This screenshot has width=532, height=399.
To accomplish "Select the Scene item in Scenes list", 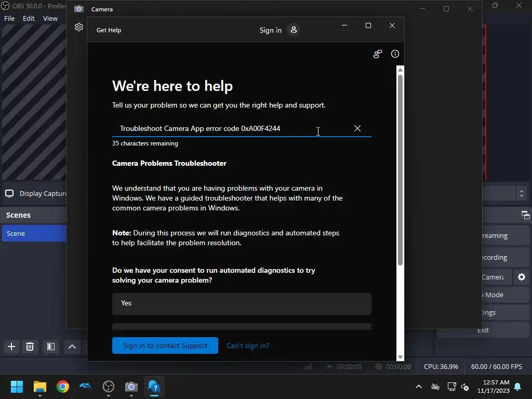I will [34, 233].
